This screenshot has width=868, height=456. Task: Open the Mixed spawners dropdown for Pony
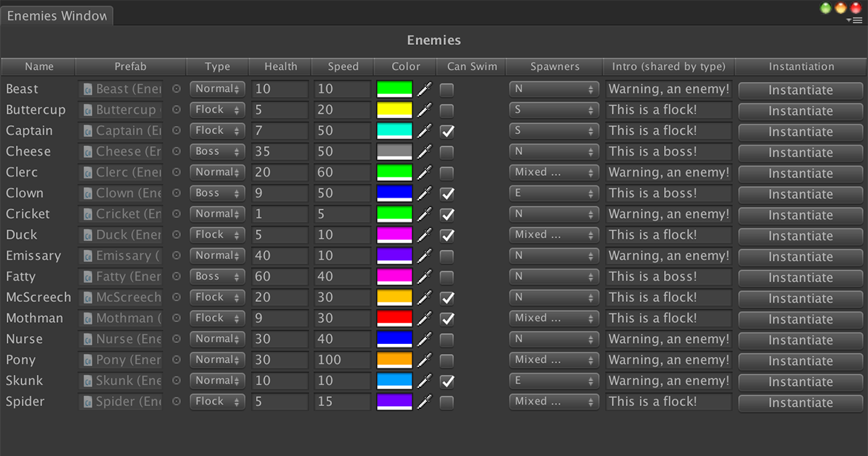554,360
